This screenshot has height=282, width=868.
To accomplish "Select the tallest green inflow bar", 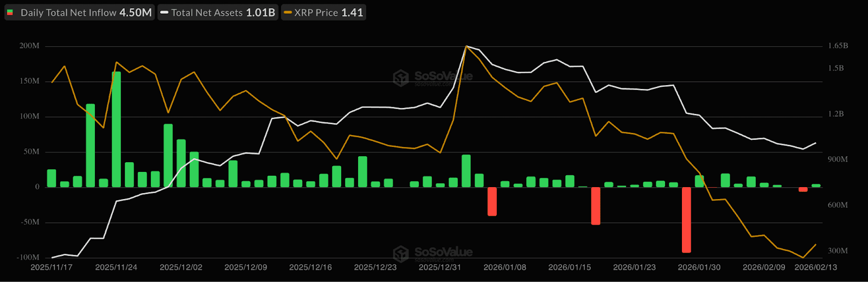I will [x=116, y=129].
